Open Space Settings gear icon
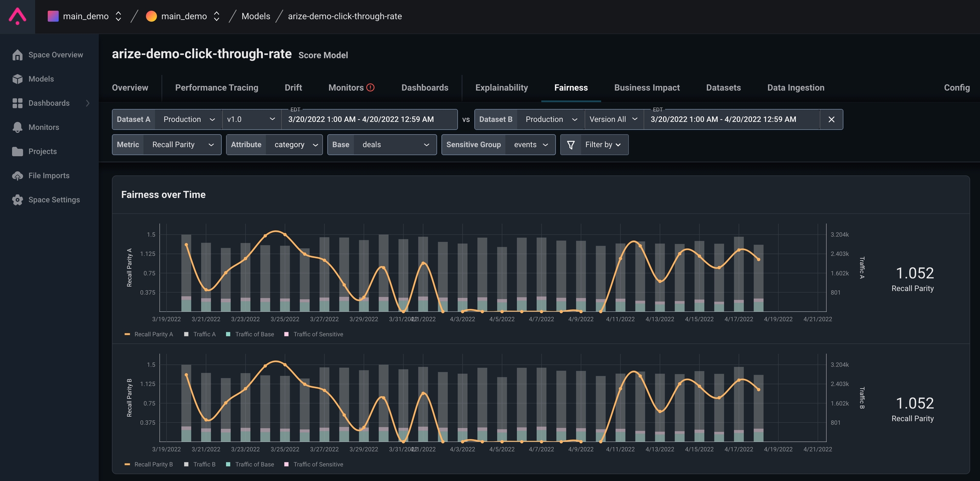 [17, 200]
